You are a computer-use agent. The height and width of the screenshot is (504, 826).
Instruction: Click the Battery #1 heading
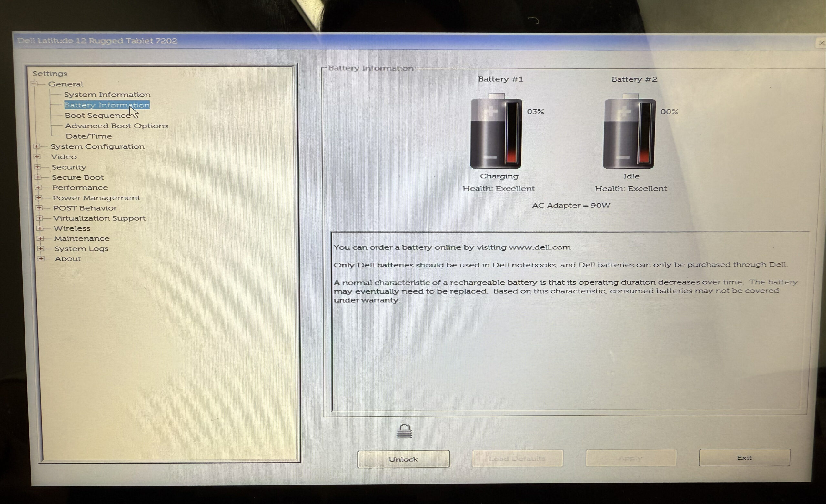500,79
